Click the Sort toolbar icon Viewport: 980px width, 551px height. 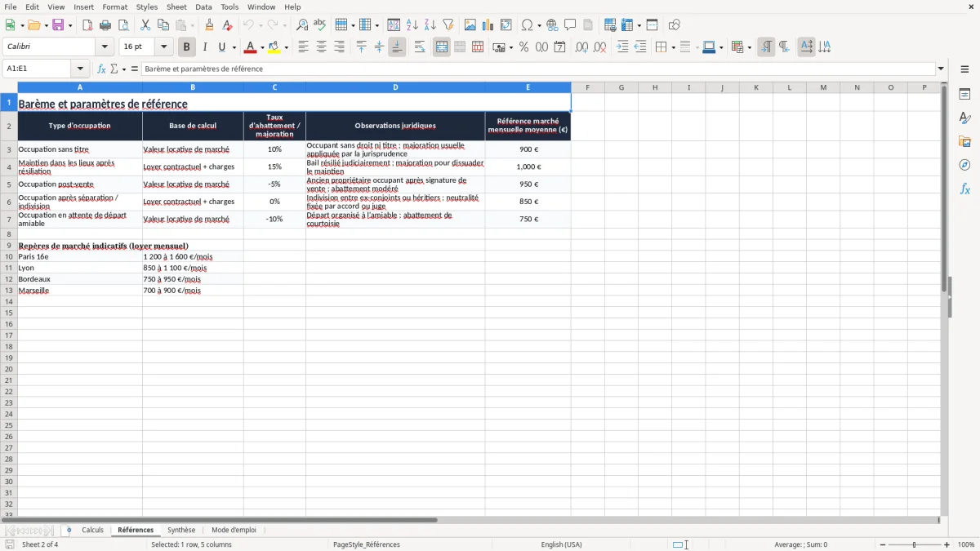click(x=394, y=25)
